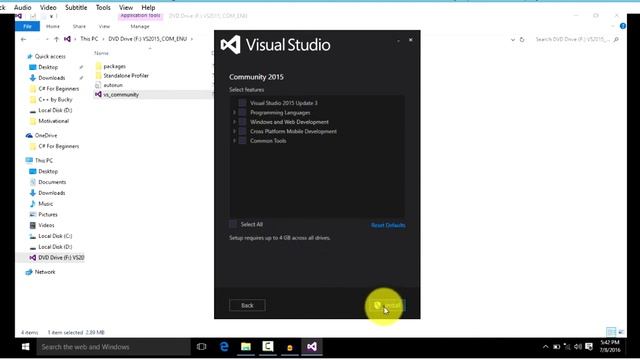This screenshot has height=360, width=640.
Task: Open the Tools menu
Action: pyautogui.click(x=103, y=7)
